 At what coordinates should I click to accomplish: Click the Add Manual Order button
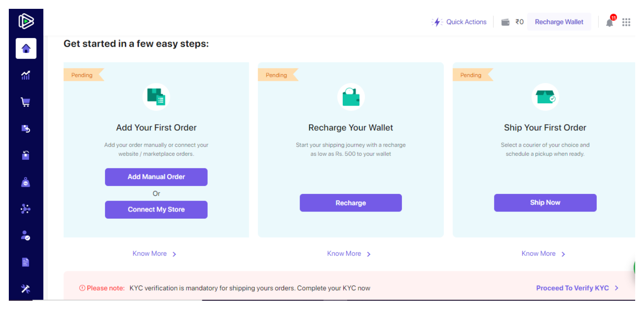pyautogui.click(x=156, y=177)
